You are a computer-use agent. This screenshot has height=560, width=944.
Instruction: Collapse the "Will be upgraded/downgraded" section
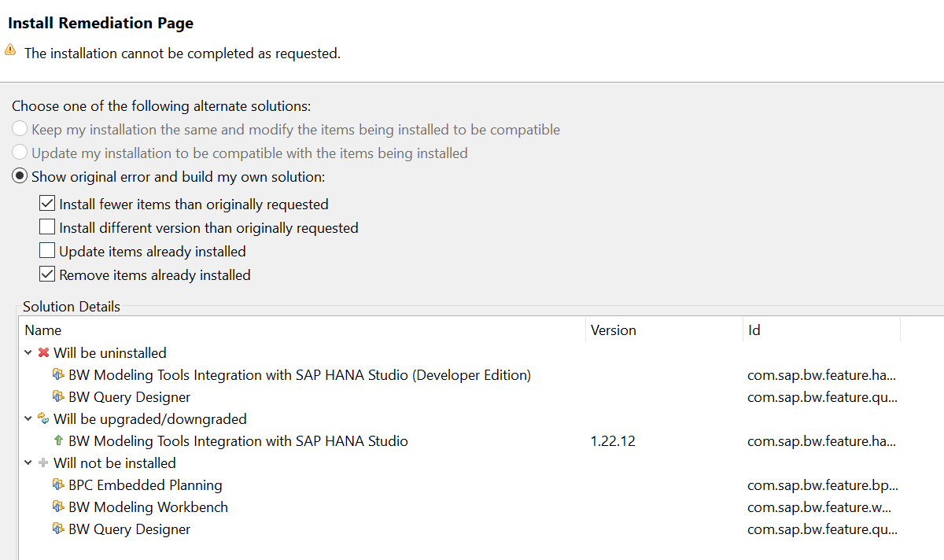click(29, 418)
